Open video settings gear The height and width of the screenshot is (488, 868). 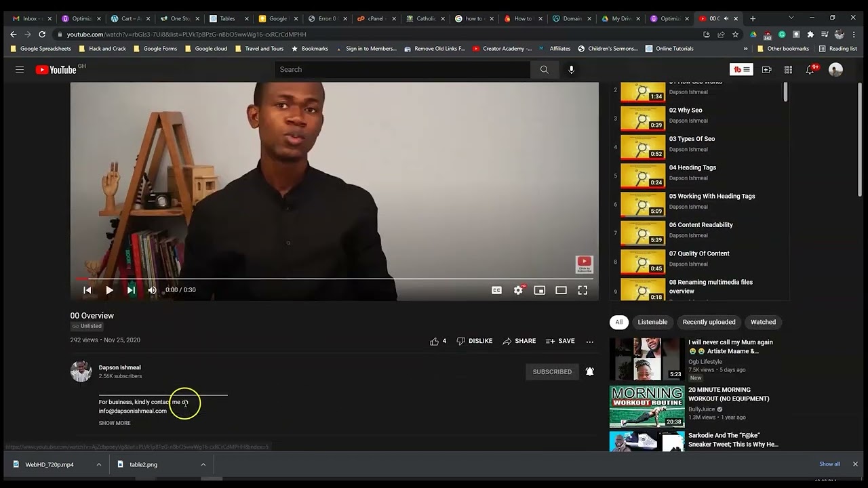[518, 290]
